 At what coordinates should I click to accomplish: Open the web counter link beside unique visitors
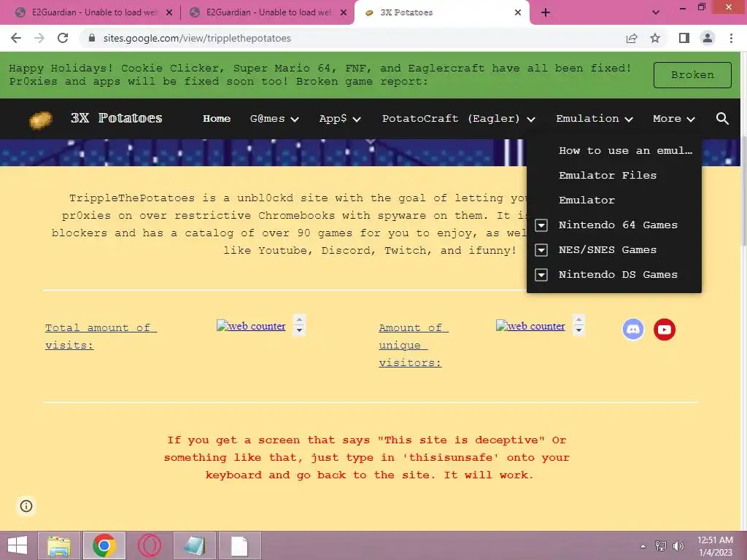tap(530, 326)
